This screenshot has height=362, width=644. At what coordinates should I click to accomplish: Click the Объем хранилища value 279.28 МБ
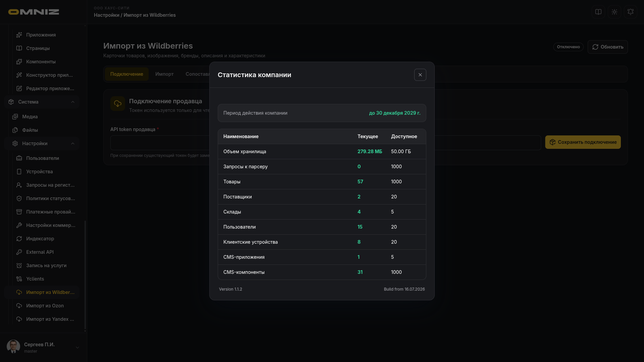(370, 152)
